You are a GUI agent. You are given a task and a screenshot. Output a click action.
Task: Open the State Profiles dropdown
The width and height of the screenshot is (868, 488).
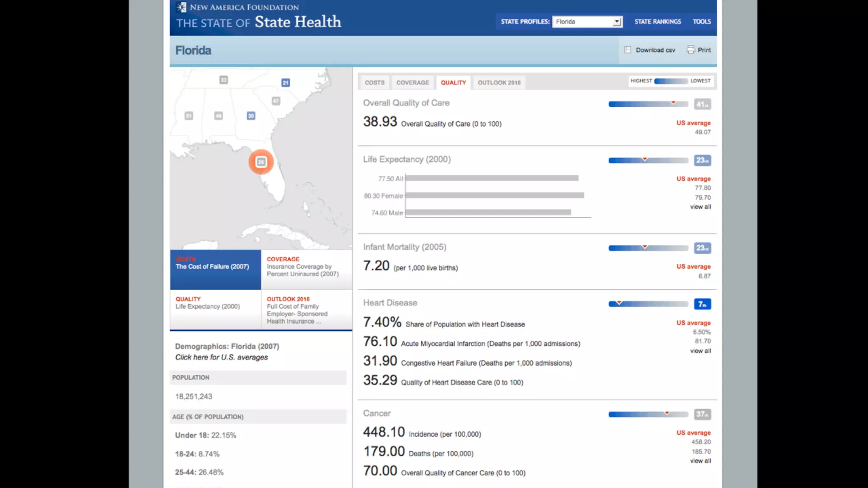click(587, 22)
